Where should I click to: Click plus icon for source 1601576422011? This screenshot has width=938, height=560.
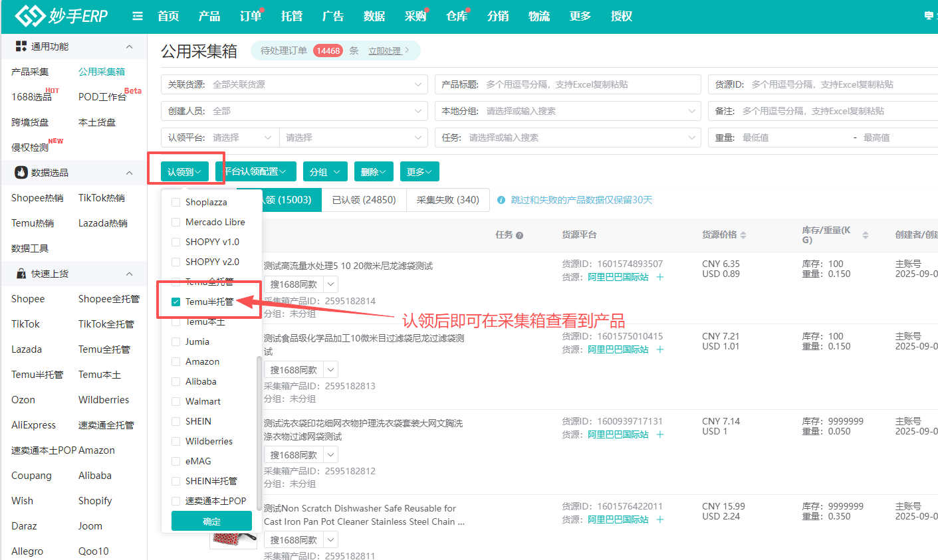click(660, 519)
